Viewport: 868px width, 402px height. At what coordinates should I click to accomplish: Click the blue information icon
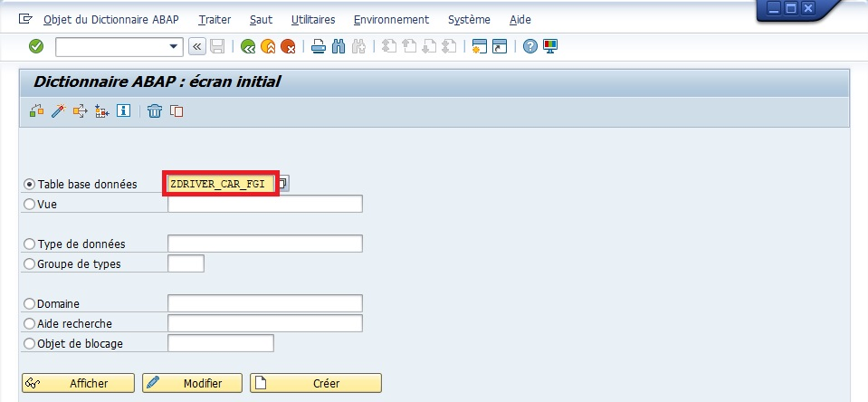click(123, 111)
